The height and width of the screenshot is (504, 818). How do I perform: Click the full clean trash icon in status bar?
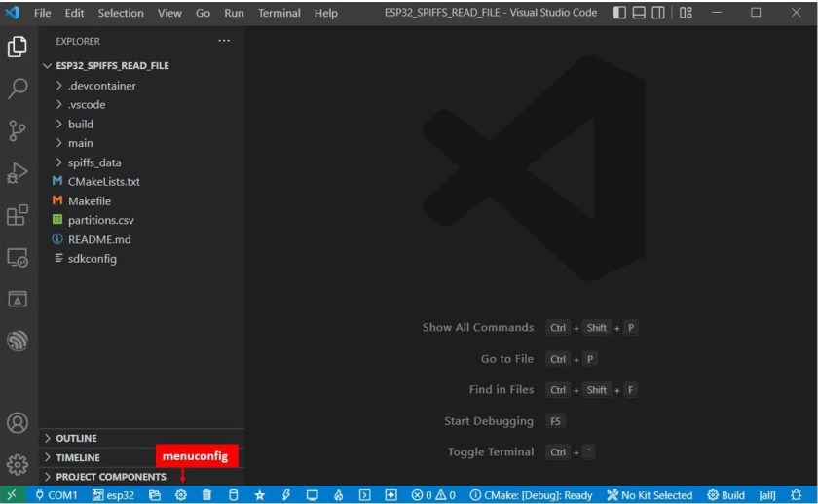[206, 495]
